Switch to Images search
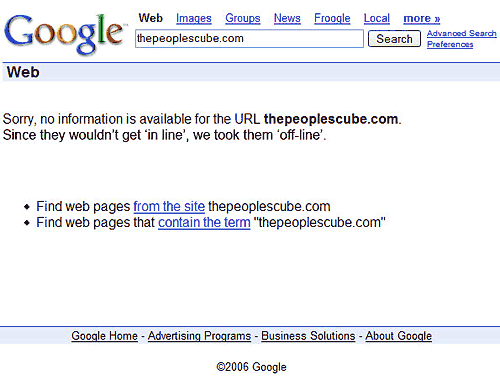Viewport: 500px width, 380px height. coord(194,18)
